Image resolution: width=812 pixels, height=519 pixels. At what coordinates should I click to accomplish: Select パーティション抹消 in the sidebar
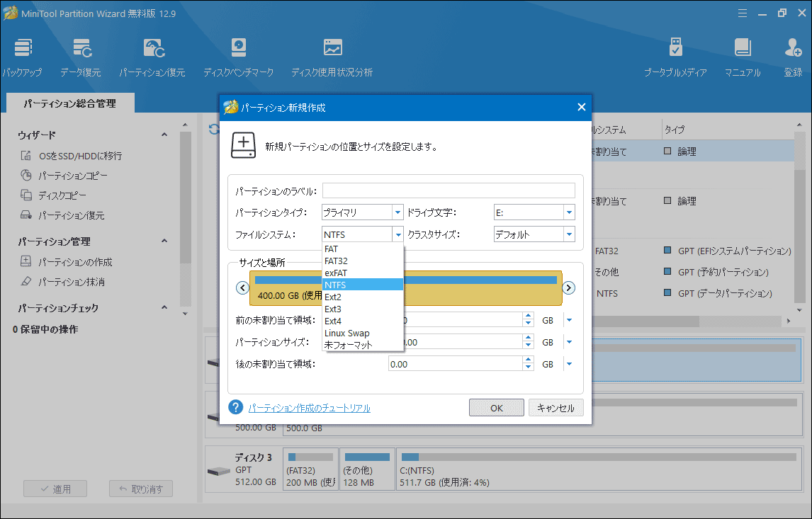(72, 282)
